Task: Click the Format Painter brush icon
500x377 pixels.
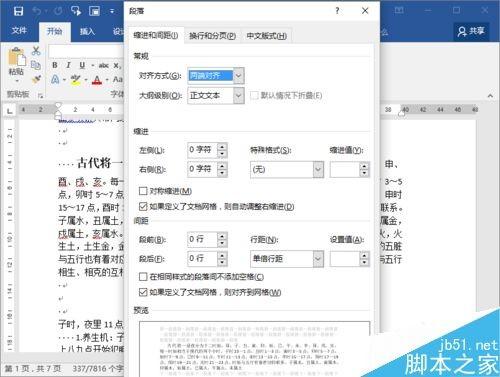Action: tap(36, 79)
